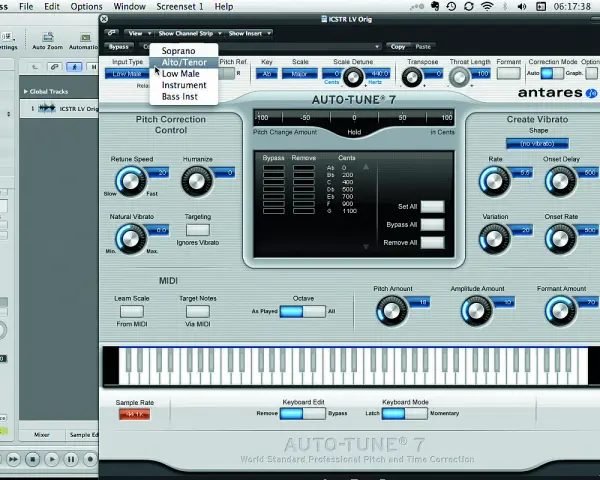Select Alto/Tenor from the input type menu

click(184, 62)
